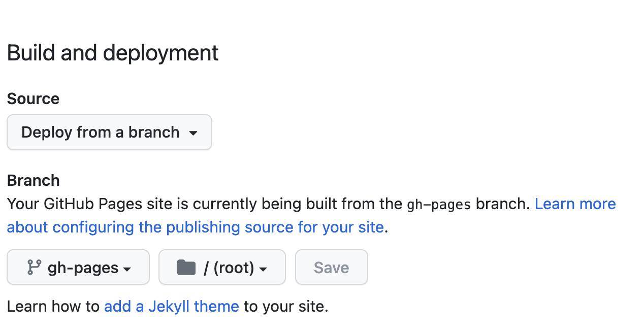Viewport: 644px width, 334px height.
Task: Open the add a Jekyll theme link
Action: pos(171,307)
